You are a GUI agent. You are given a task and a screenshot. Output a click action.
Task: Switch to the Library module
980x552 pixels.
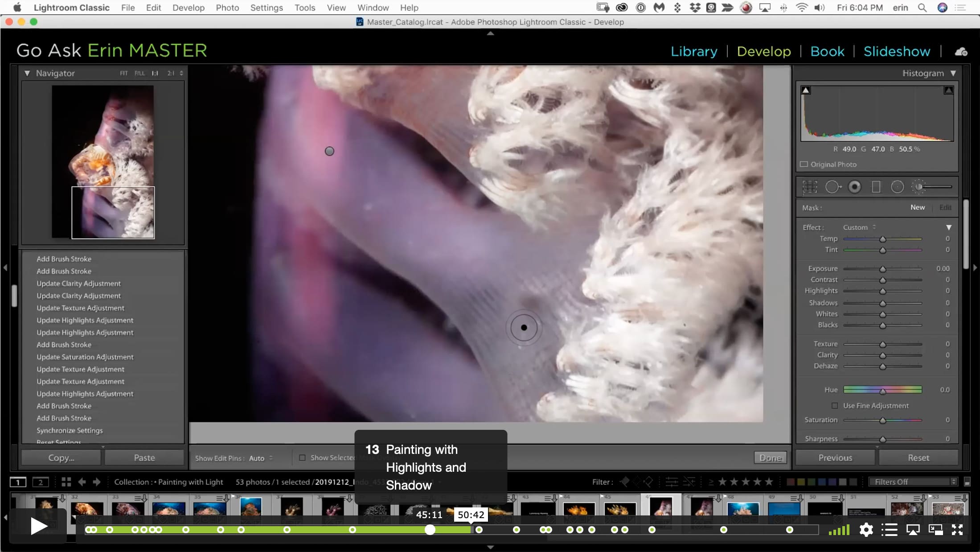coord(694,51)
